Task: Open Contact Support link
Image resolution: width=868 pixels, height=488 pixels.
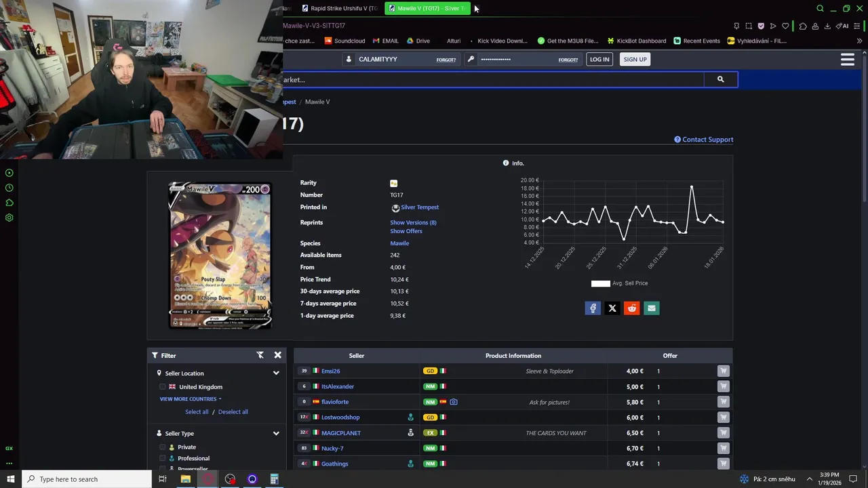Action: click(x=703, y=140)
